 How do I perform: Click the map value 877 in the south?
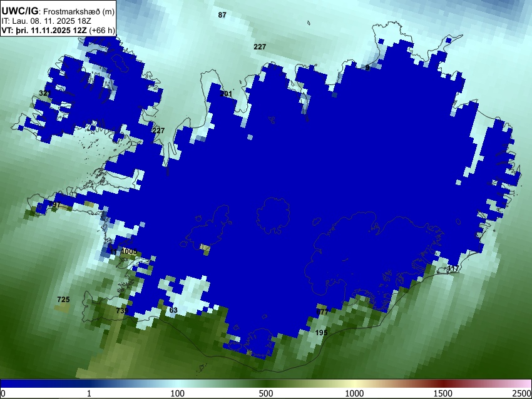pos(322,312)
